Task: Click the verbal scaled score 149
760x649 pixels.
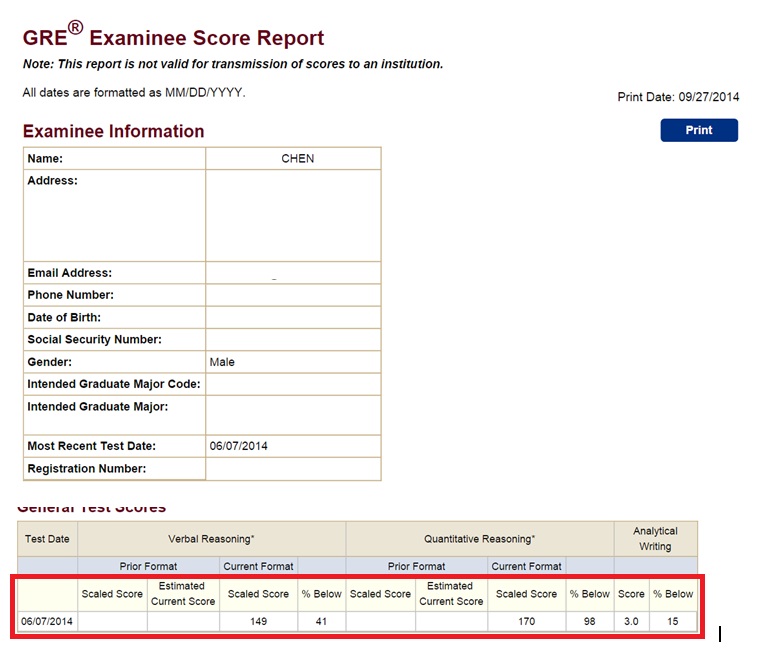Action: click(x=258, y=621)
